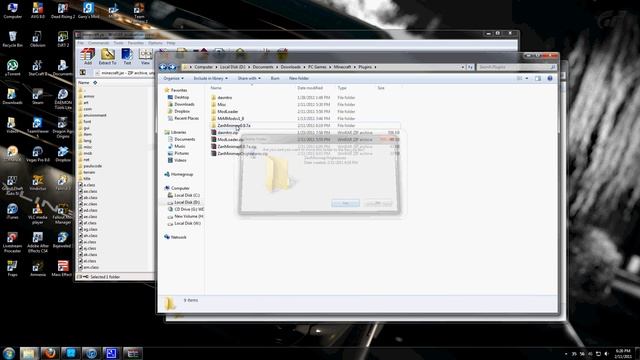Viewport: 640px width, 360px height.
Task: Click the Explorer Forward arrow button
Action: [172, 67]
